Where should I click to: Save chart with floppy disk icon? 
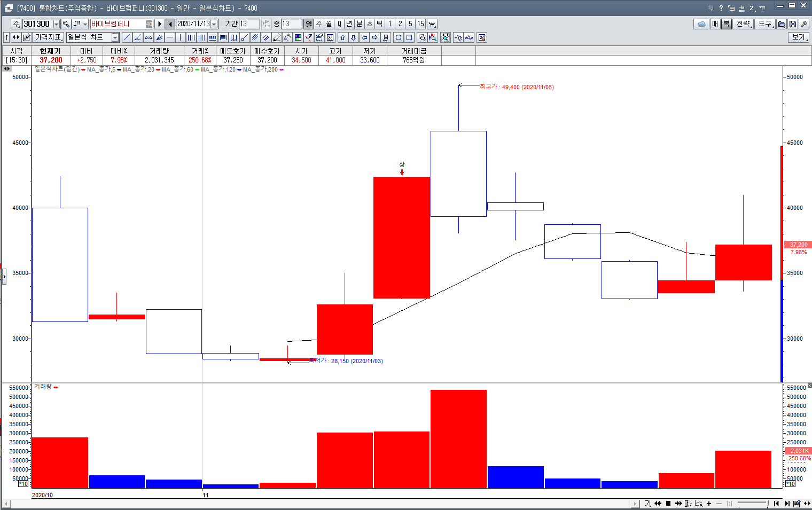[x=793, y=24]
